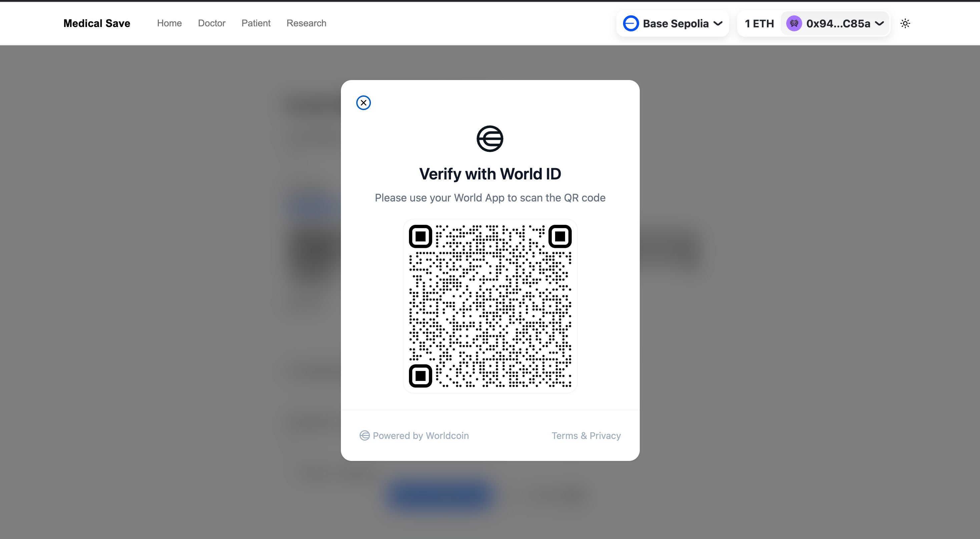Click the Patient menu item
This screenshot has height=539, width=980.
tap(256, 23)
